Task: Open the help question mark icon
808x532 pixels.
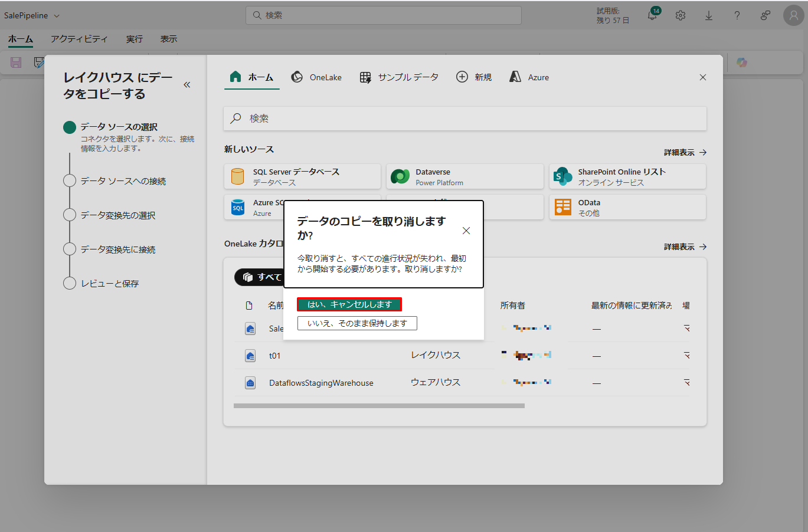Action: [x=737, y=16]
